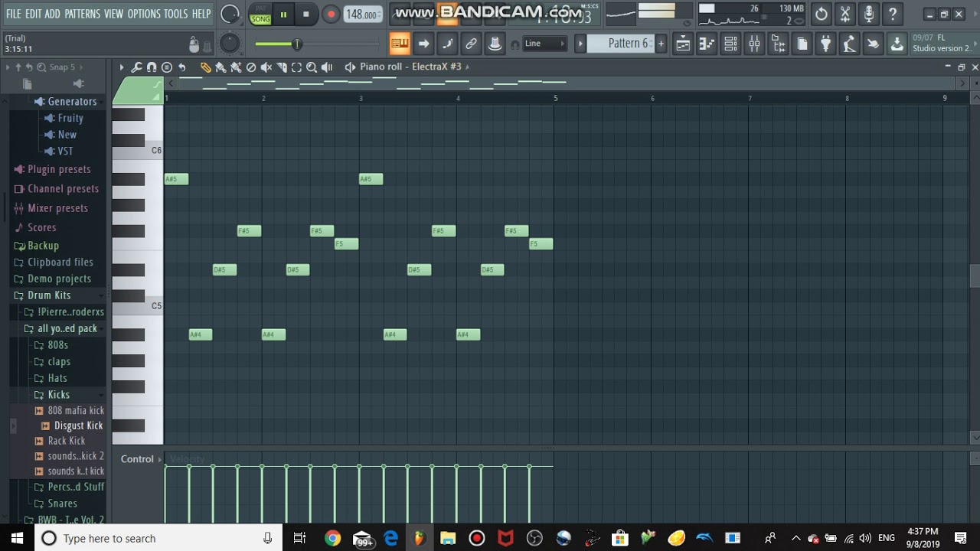Select the Slice tool in piano roll
Screen dimensions: 980x551
pos(282,67)
